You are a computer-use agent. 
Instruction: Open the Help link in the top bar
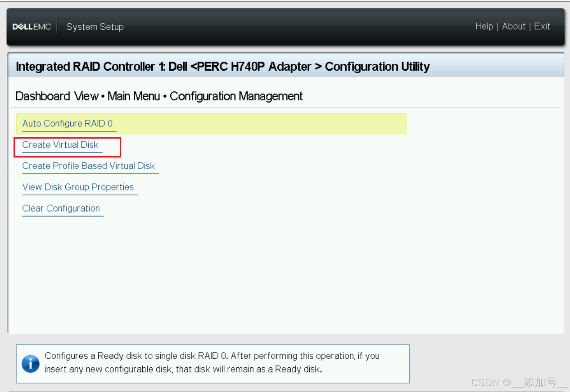pos(484,27)
